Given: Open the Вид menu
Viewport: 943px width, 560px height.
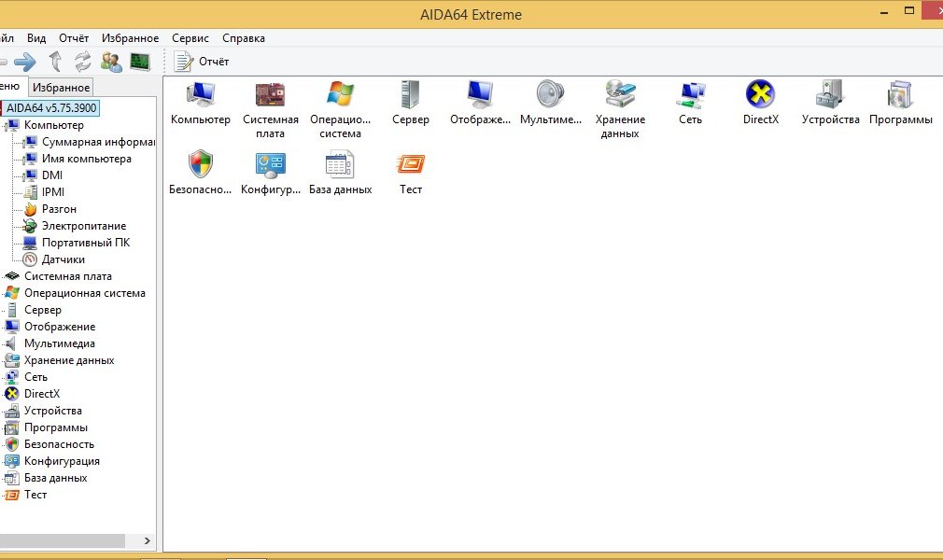Looking at the screenshot, I should tap(36, 38).
